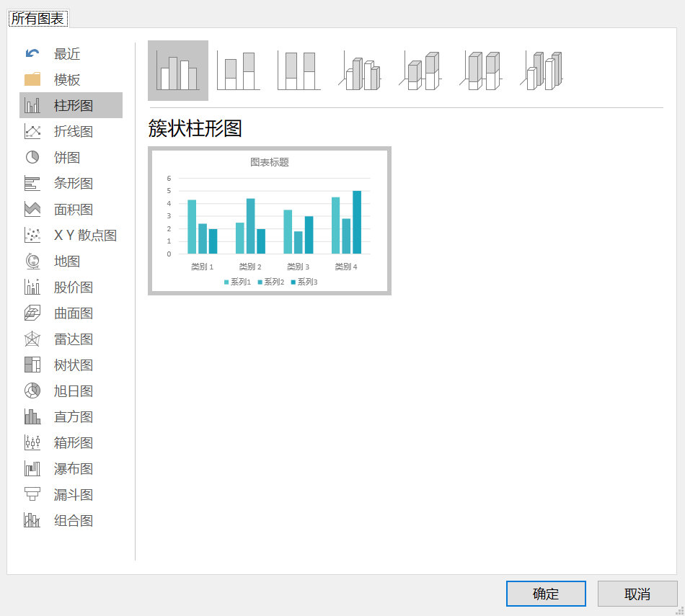The width and height of the screenshot is (685, 616).
Task: Cancel the dialog with 取消
Action: [637, 594]
